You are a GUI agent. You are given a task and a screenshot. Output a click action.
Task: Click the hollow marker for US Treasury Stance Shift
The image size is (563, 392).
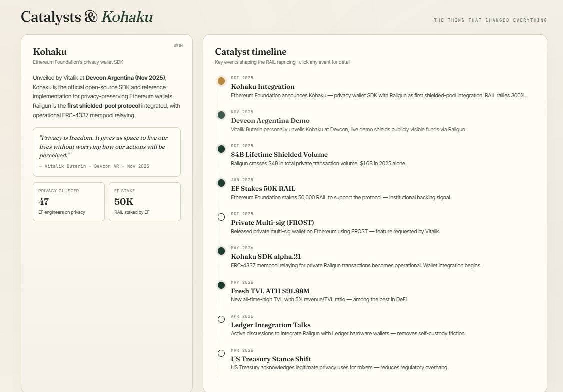[x=221, y=353]
